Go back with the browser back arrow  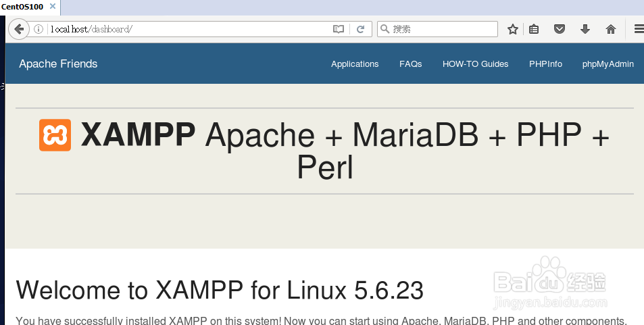(18, 29)
